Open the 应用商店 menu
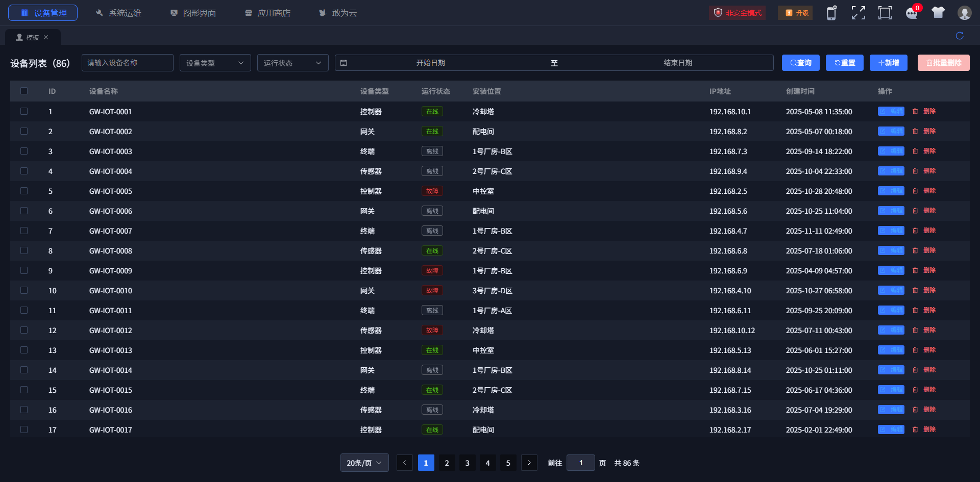Viewport: 980px width, 482px height. 268,13
